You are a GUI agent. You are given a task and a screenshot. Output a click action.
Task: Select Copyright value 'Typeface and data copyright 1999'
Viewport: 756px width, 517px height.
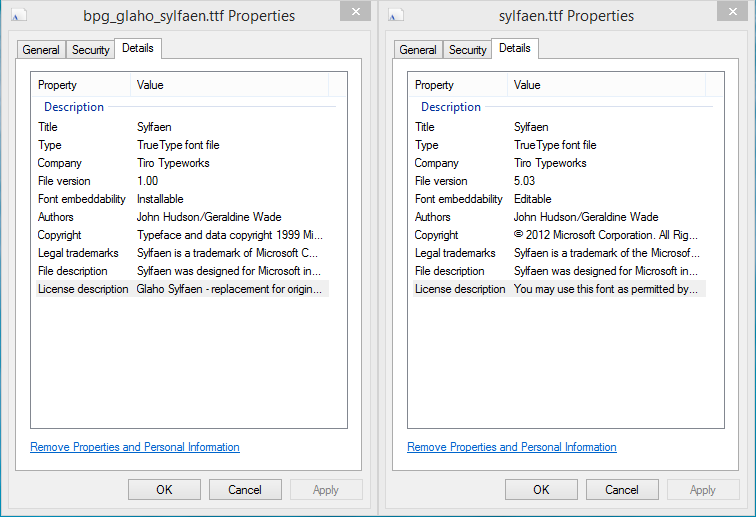230,235
